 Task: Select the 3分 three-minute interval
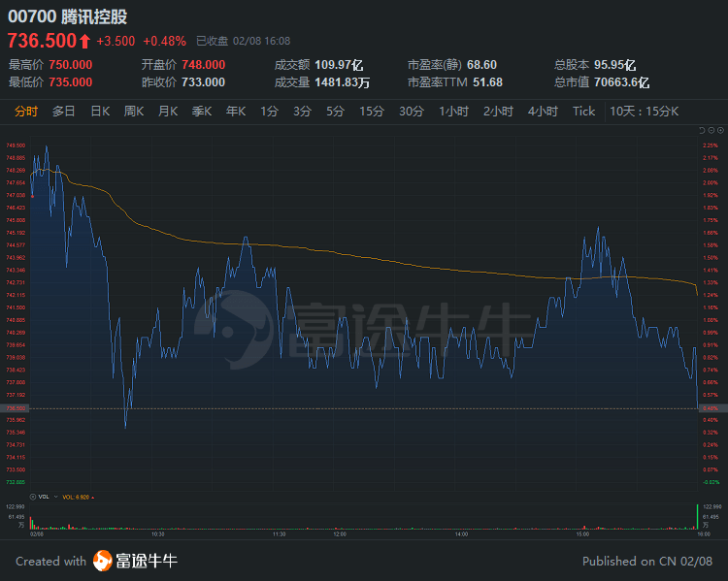tap(302, 112)
